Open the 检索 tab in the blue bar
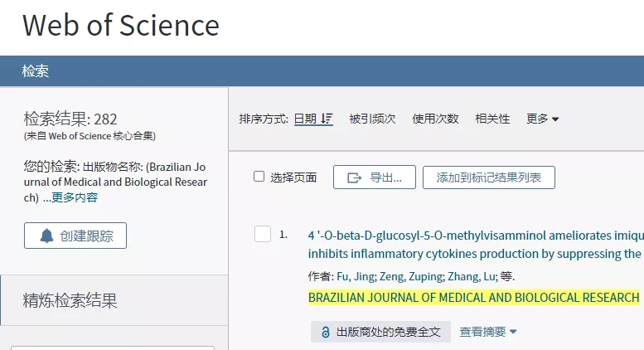Viewport: 644px width, 350px height. pyautogui.click(x=35, y=71)
